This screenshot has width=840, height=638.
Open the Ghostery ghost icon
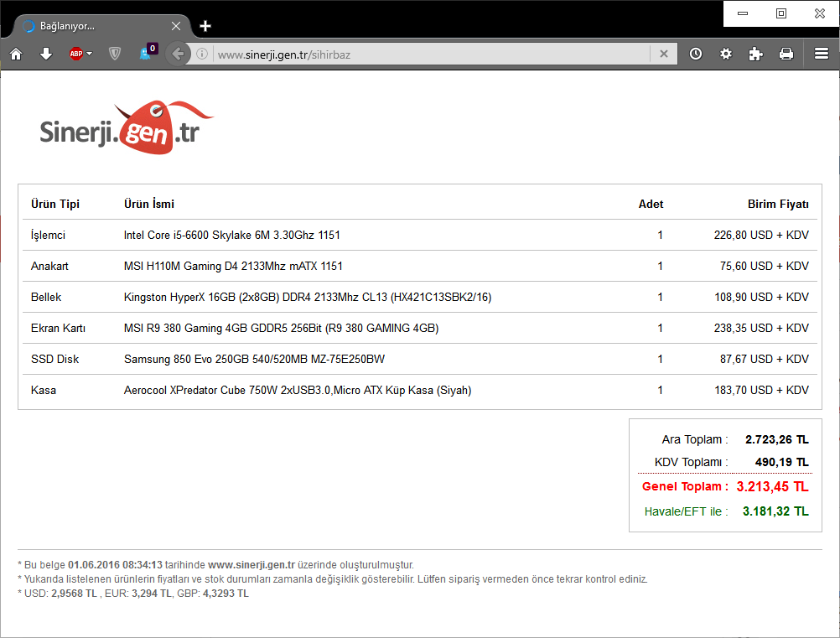(x=148, y=52)
